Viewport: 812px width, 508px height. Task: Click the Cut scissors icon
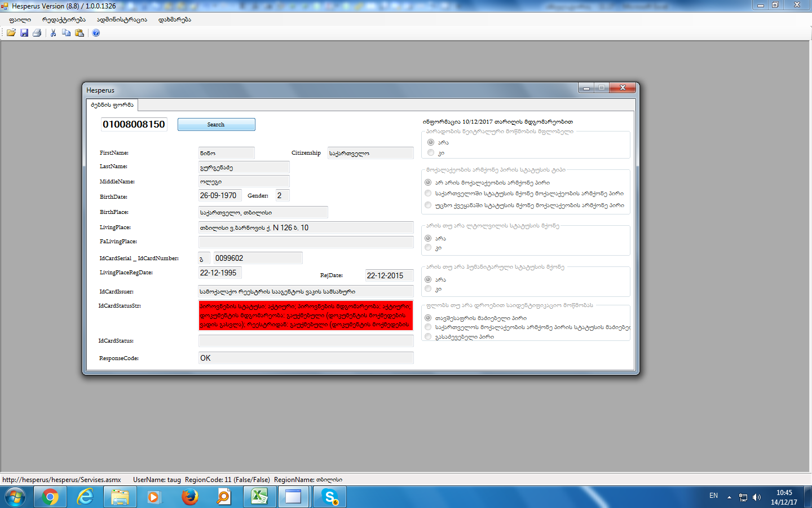tap(54, 33)
